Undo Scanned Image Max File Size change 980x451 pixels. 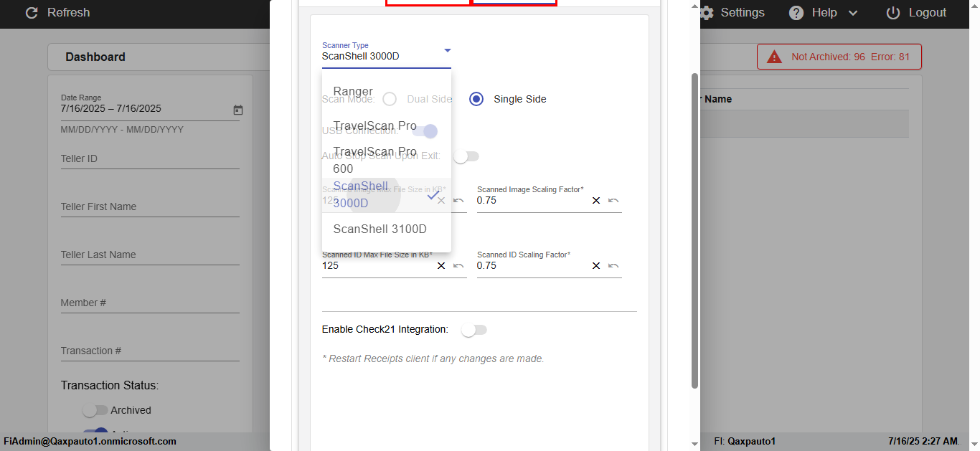pos(458,201)
